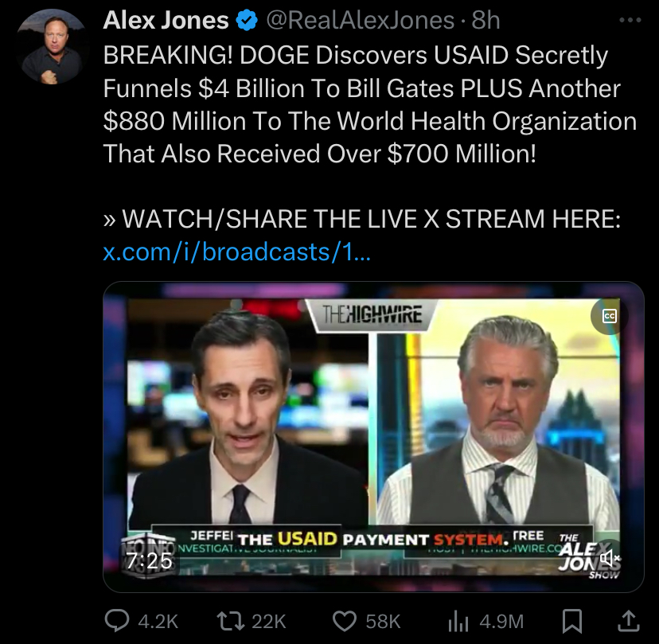
Task: Follow the x.com/i/broadcasts link
Action: [x=236, y=252]
